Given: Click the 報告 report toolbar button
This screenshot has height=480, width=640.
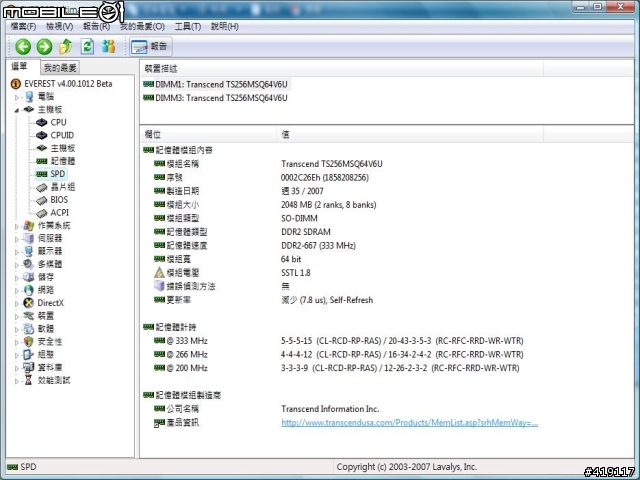Looking at the screenshot, I should coord(150,47).
